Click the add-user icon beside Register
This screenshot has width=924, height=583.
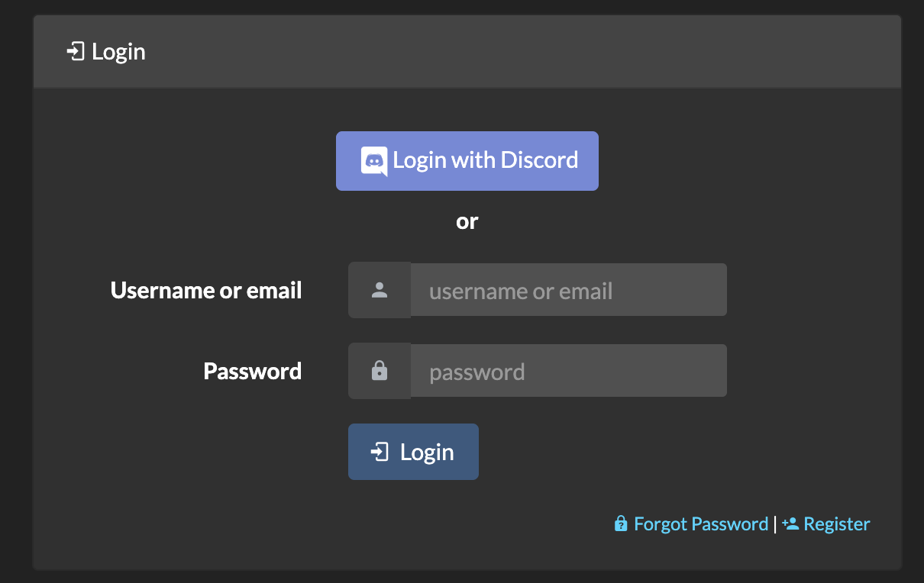point(790,523)
